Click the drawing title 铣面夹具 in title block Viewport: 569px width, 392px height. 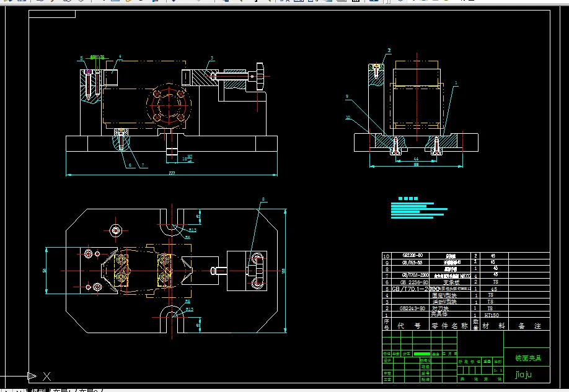tap(528, 359)
